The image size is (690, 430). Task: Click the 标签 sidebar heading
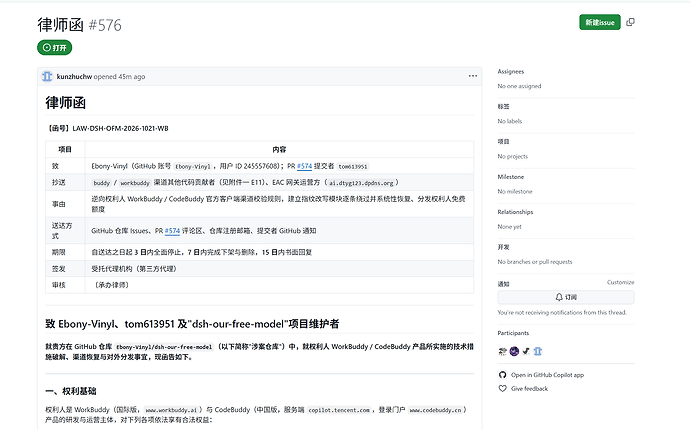[503, 107]
